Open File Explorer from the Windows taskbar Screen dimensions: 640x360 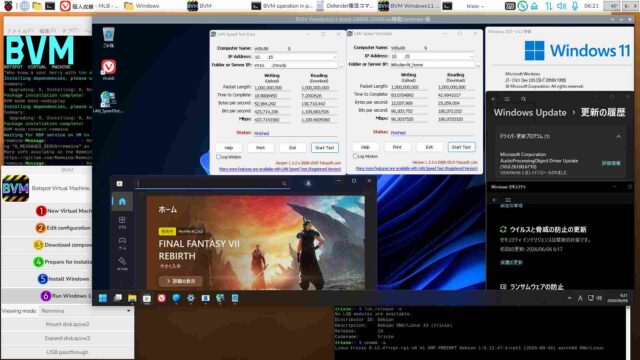click(x=132, y=298)
